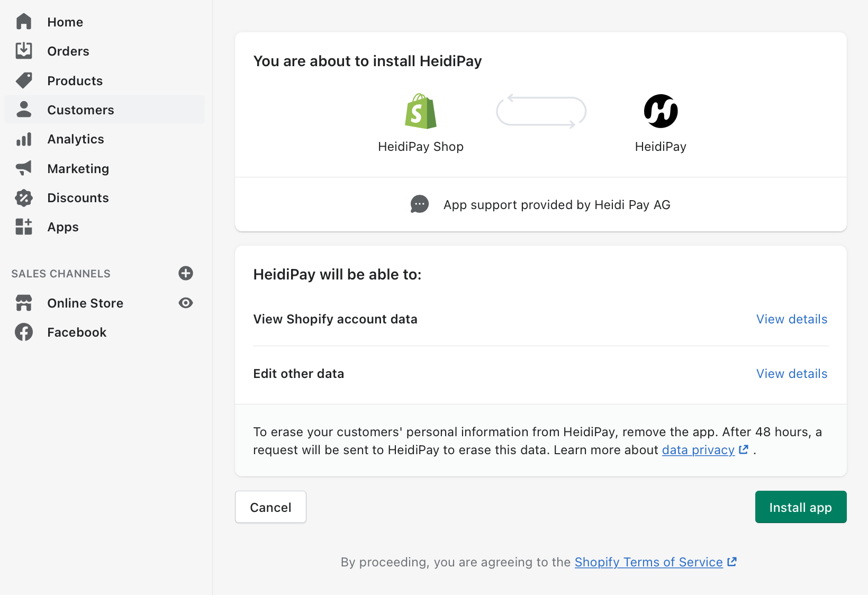Open the Shopify Terms of Service link
This screenshot has height=595, width=868.
[x=648, y=562]
